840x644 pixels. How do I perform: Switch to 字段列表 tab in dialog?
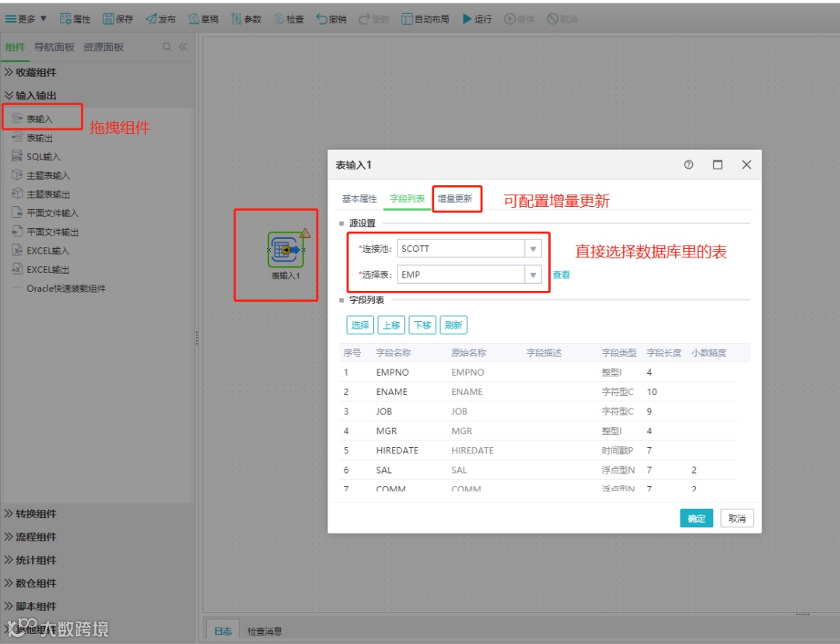coord(407,199)
